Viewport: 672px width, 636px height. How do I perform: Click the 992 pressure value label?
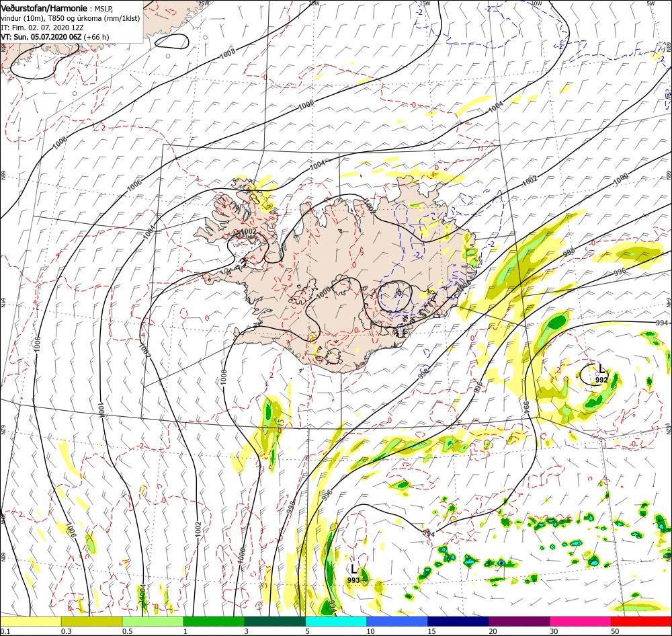tap(601, 380)
